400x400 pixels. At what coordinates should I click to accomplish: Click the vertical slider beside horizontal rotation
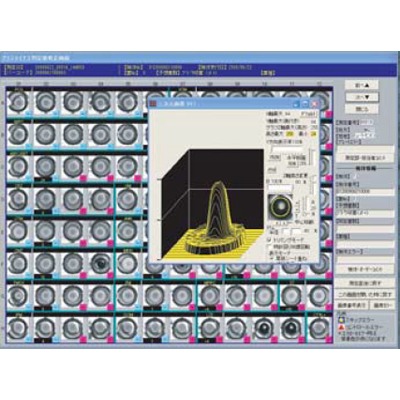pyautogui.click(x=312, y=158)
